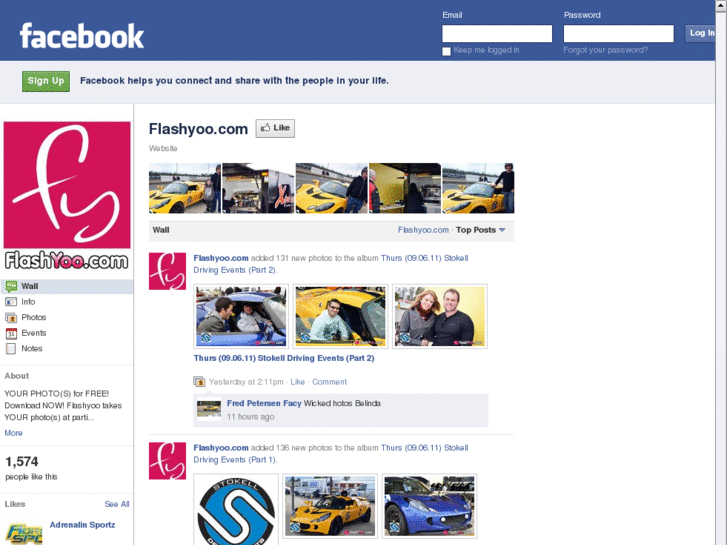
Task: Select Events in left sidebar
Action: click(67, 333)
